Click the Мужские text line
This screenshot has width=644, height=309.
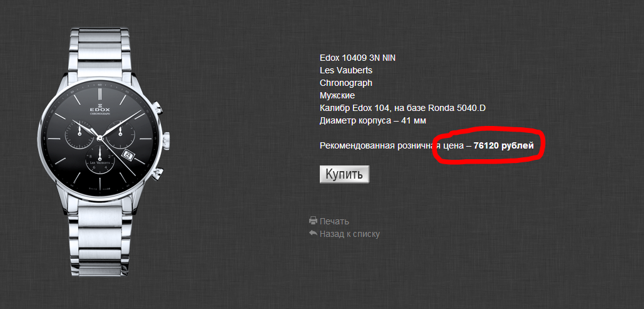[x=337, y=95]
